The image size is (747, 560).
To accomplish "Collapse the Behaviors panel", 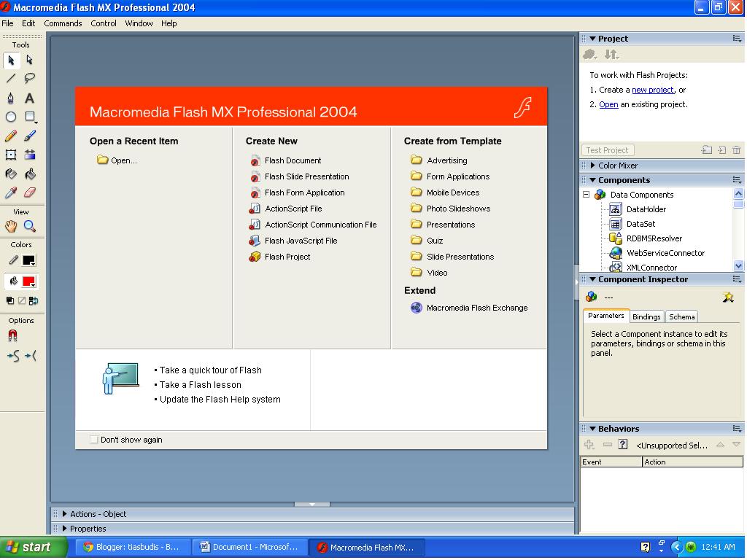I will tap(592, 429).
